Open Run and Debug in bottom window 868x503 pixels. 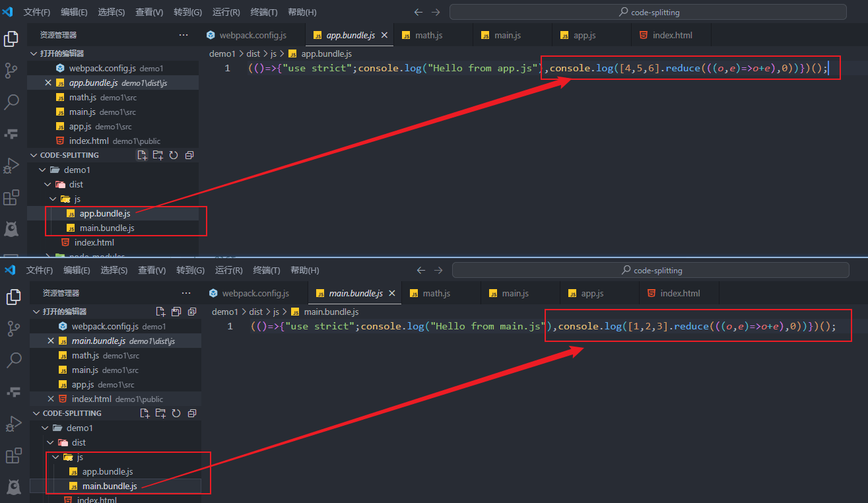(x=13, y=424)
